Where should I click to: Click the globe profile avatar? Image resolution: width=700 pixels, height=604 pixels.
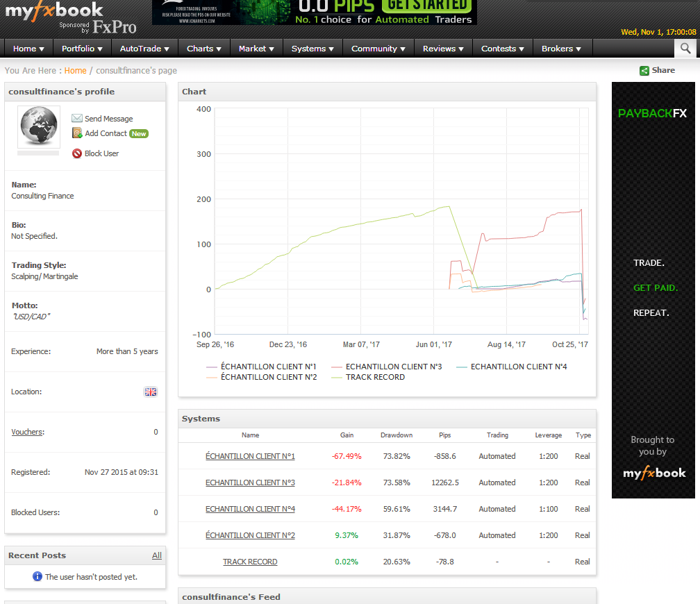click(x=38, y=126)
